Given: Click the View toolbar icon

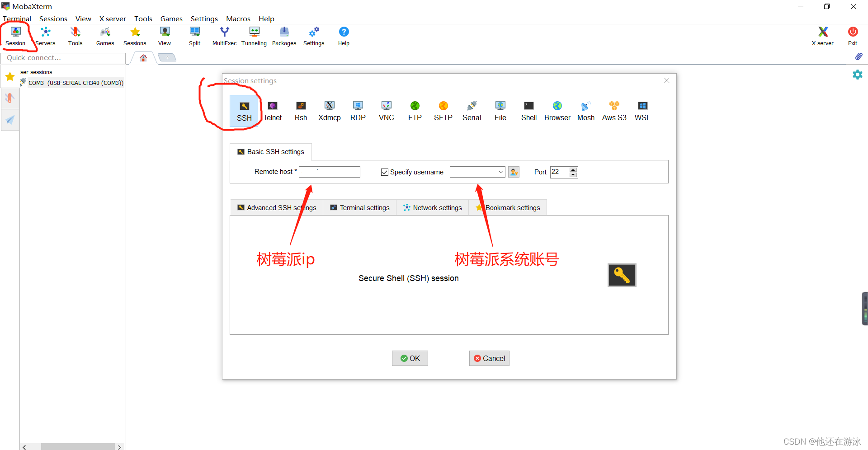Looking at the screenshot, I should tap(165, 36).
